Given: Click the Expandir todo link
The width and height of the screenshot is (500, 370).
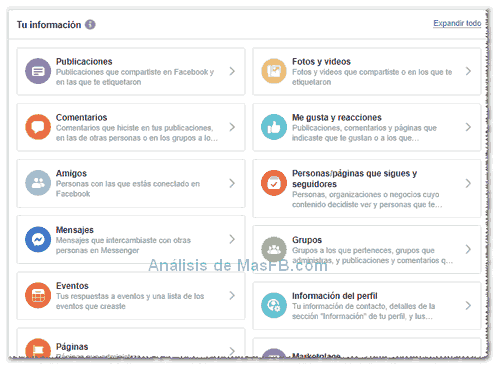Looking at the screenshot, I should coord(457,23).
